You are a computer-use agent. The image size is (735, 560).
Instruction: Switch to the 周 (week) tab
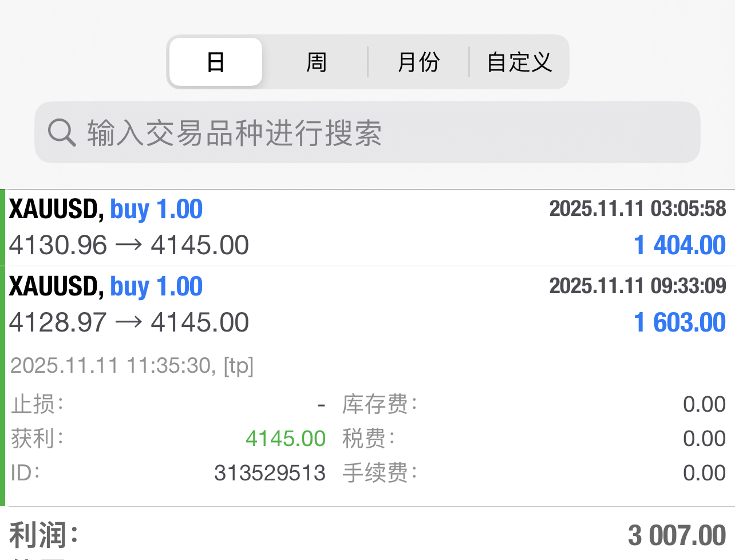coord(316,62)
